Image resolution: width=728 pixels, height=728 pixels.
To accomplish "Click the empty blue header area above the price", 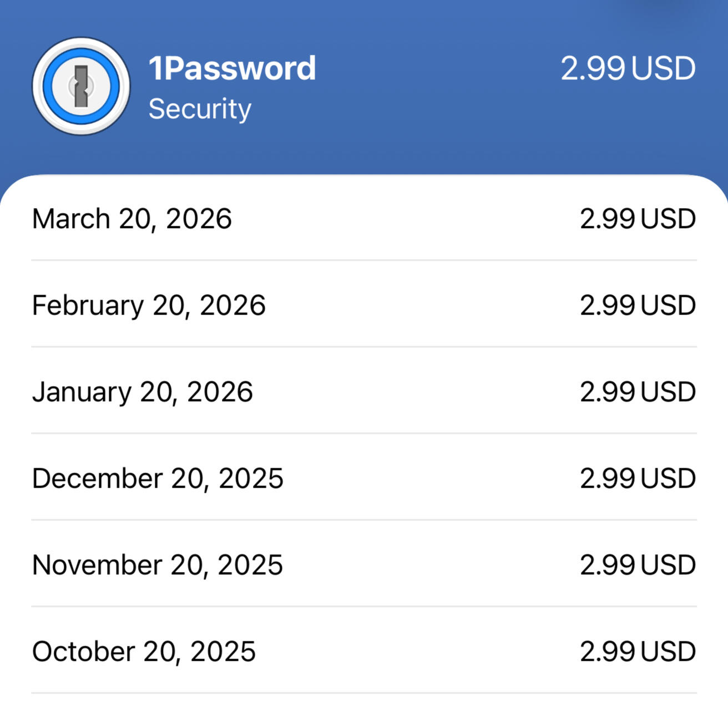I will 627,22.
